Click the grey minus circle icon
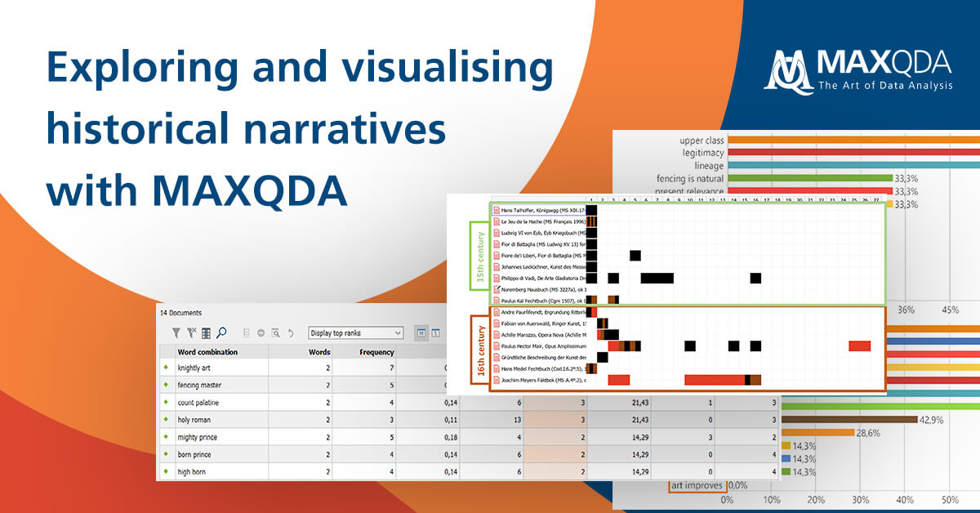980x513 pixels. (261, 332)
